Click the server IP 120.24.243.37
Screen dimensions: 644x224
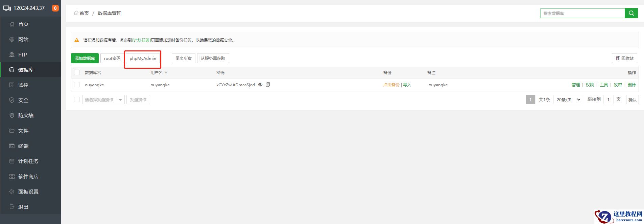(29, 8)
